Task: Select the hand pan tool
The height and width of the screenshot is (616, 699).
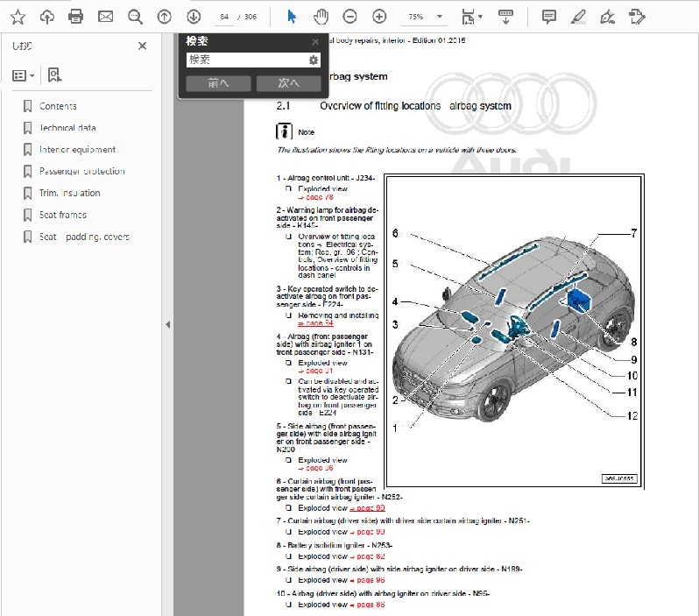Action: (x=321, y=17)
